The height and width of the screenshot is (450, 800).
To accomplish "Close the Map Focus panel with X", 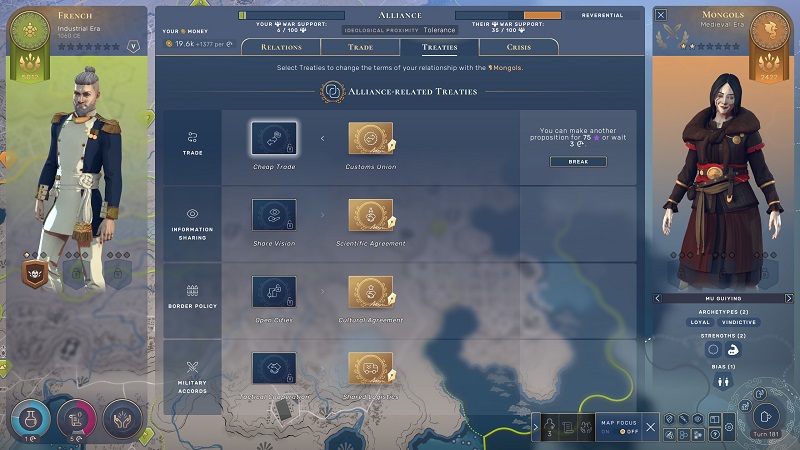I will (x=651, y=427).
